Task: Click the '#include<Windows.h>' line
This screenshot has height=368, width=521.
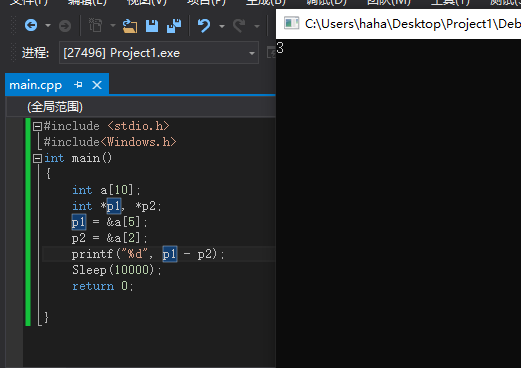Action: [x=110, y=142]
